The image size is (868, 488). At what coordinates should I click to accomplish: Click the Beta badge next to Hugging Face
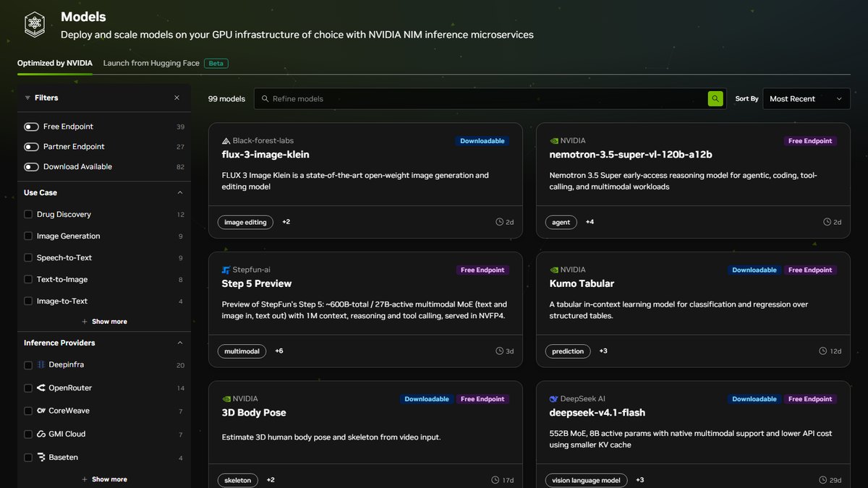tap(216, 64)
